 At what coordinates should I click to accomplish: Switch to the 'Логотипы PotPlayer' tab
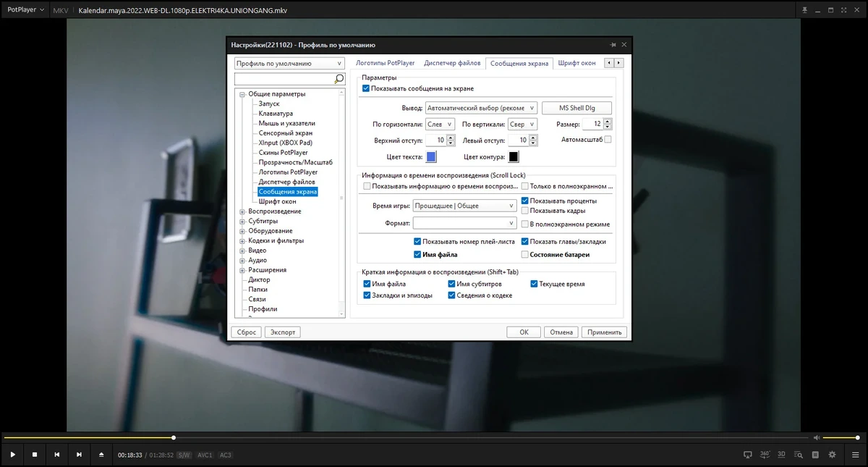(385, 64)
